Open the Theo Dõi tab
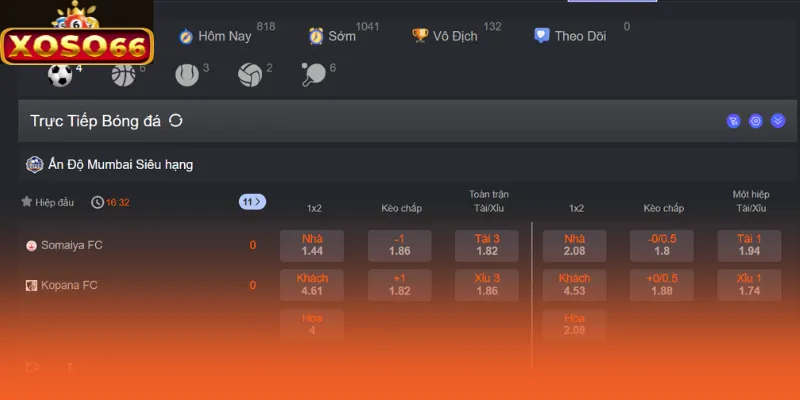 (x=571, y=36)
